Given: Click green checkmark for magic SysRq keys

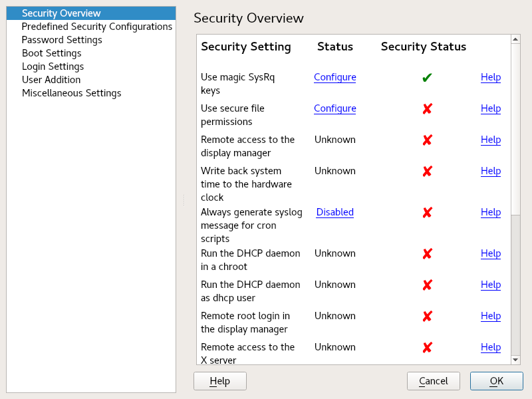Looking at the screenshot, I should pyautogui.click(x=427, y=78).
